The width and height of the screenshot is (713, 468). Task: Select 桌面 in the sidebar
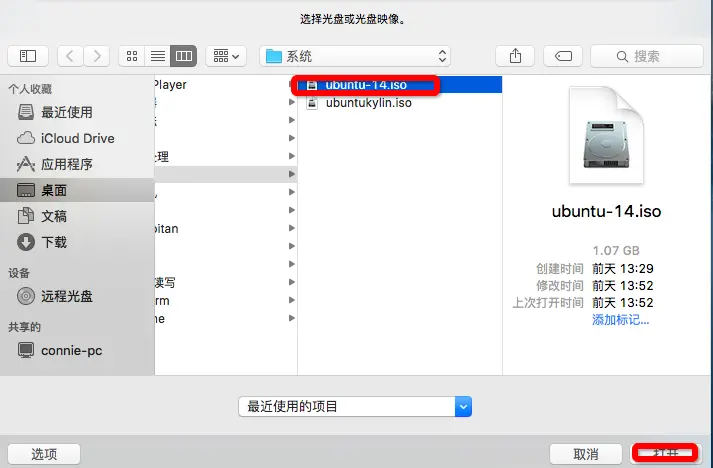[77, 190]
